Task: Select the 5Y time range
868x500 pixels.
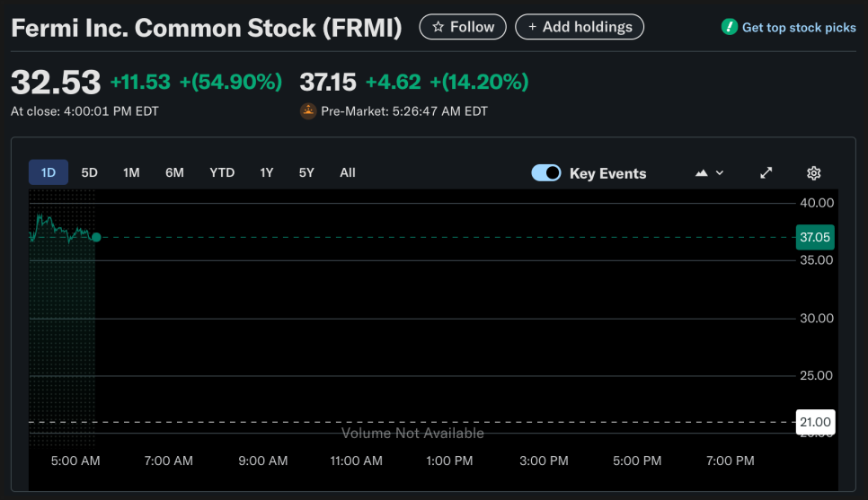Action: click(x=306, y=172)
